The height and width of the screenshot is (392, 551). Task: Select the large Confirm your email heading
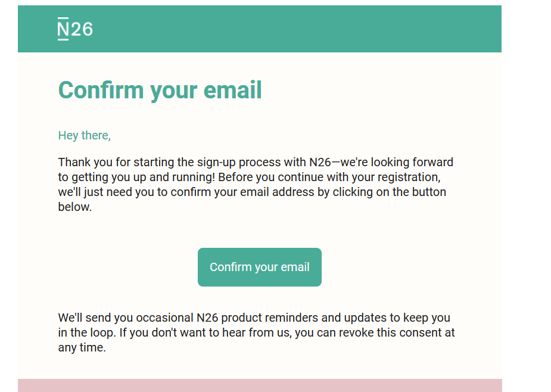[x=160, y=91]
